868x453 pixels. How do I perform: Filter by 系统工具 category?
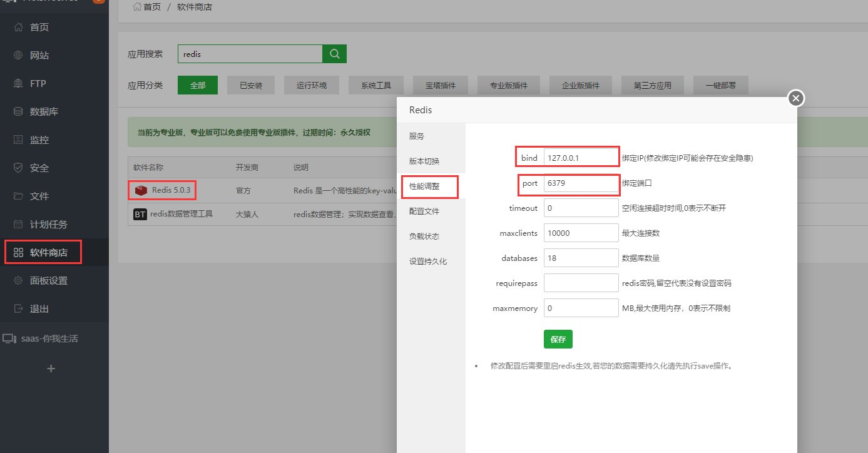coord(377,85)
